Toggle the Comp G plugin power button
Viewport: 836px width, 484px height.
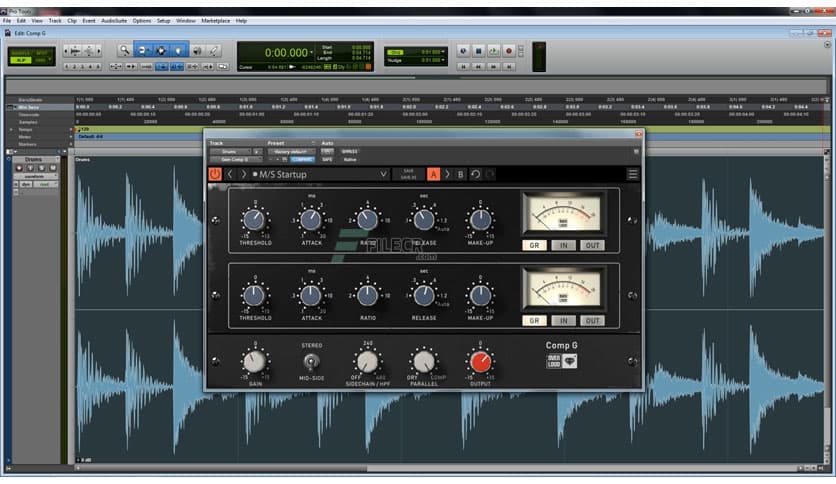215,174
